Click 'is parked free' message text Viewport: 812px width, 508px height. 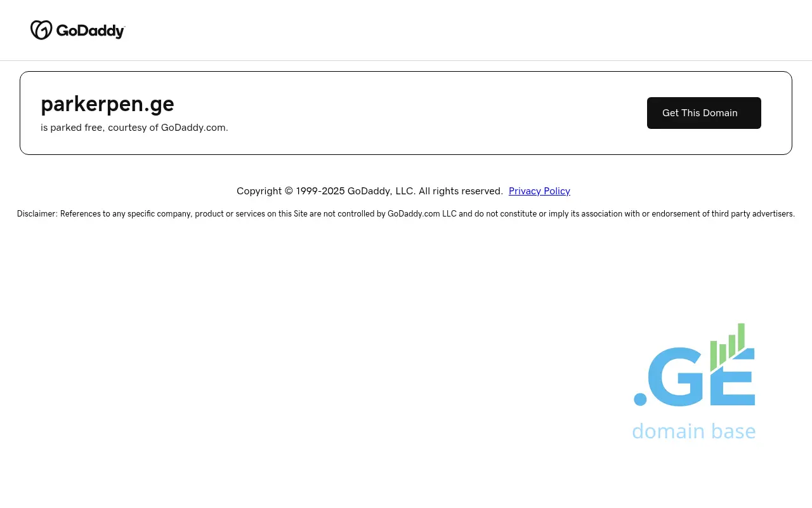tap(72, 128)
